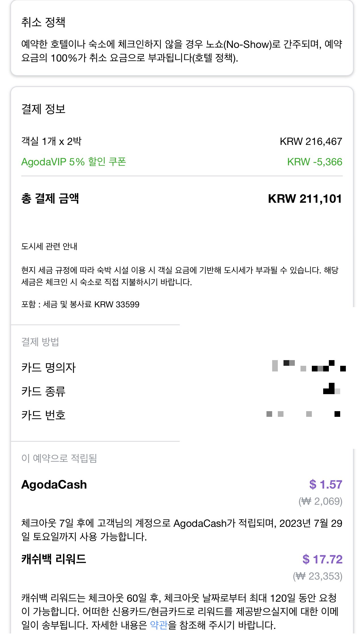
Task: Click the AgodaCash heading
Action: click(x=54, y=485)
